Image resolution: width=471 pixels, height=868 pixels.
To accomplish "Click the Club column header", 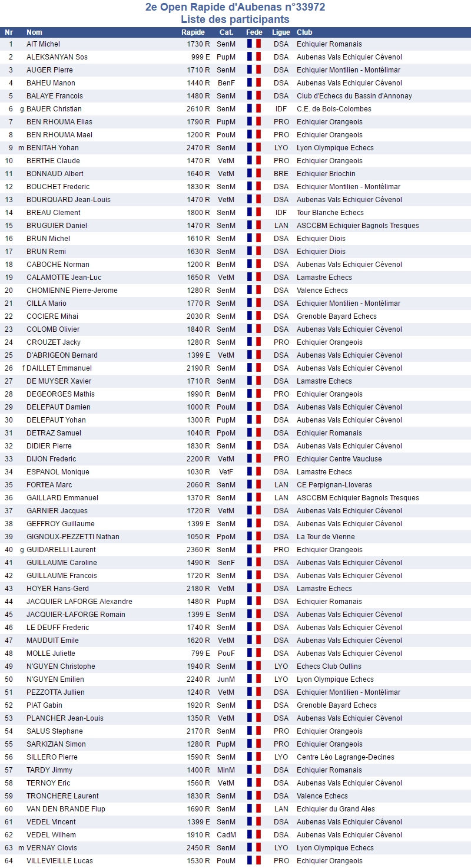I will 304,32.
